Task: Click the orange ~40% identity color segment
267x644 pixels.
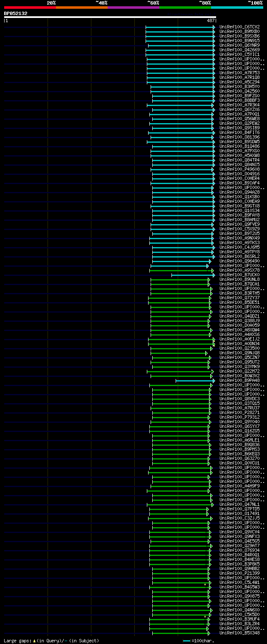Action: click(x=82, y=7)
